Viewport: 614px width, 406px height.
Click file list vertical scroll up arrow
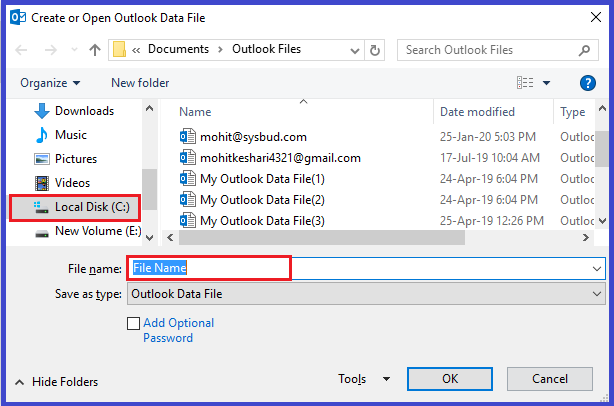click(602, 108)
